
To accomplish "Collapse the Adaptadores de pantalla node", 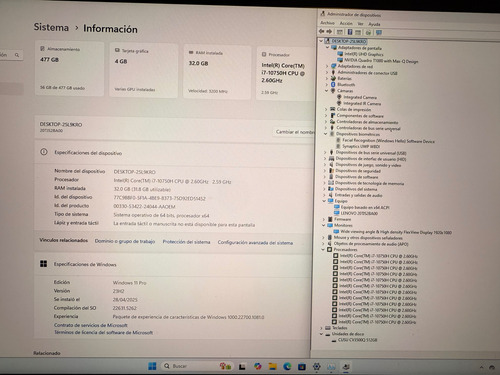I will pyautogui.click(x=328, y=47).
